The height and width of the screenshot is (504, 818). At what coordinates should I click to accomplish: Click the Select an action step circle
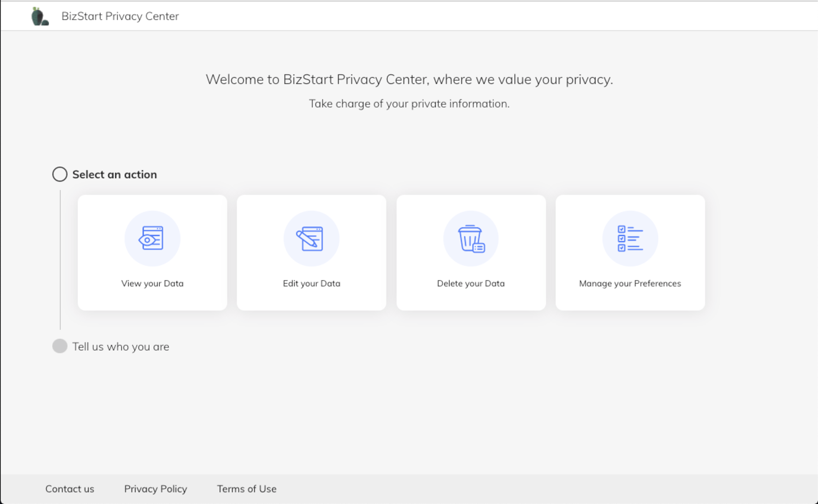(60, 175)
